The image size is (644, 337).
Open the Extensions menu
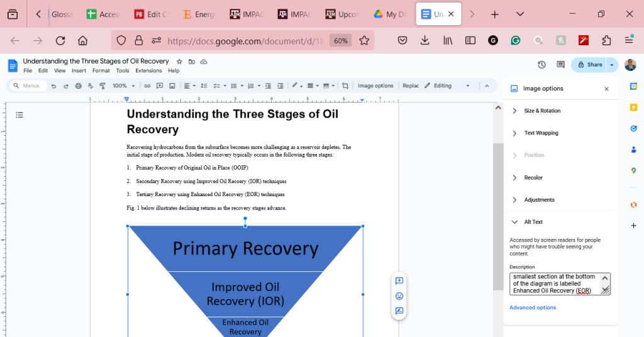click(x=148, y=70)
